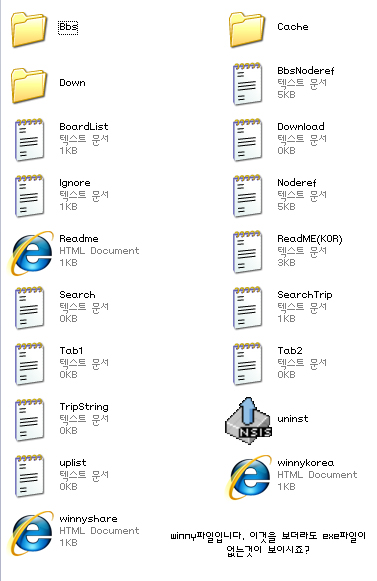Select the file name "winnykorea"

point(306,463)
